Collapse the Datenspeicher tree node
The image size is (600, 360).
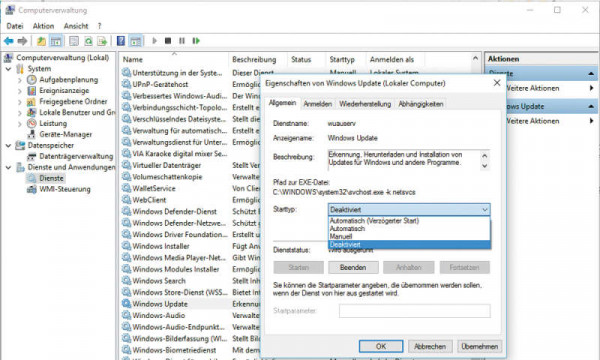pos(8,145)
